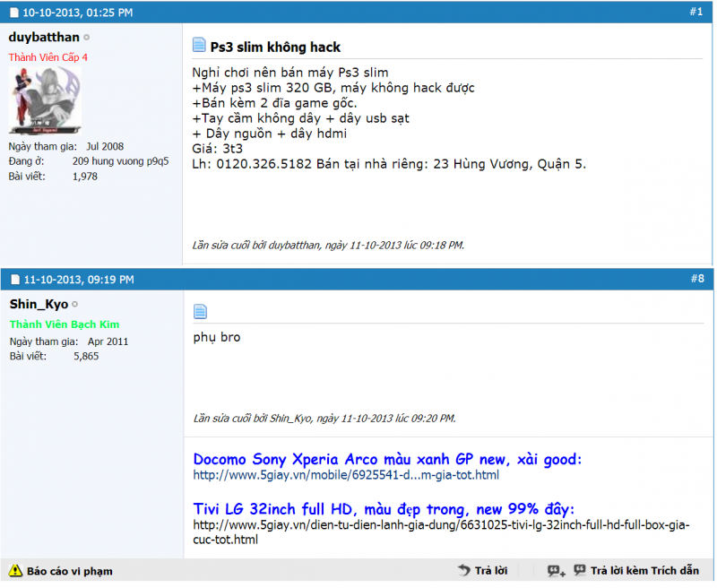Open the Docomo Sony Xperia Arco link
This screenshot has width=717, height=588.
point(387,459)
